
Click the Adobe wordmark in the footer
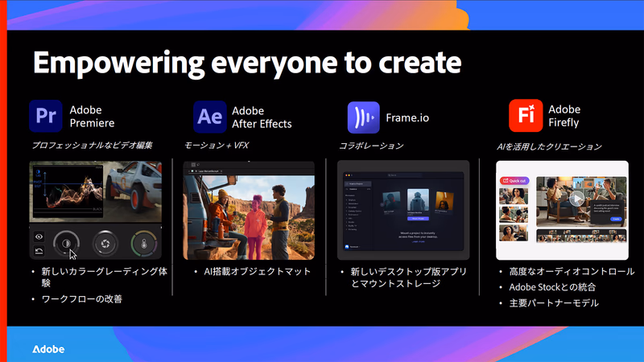[x=48, y=349]
